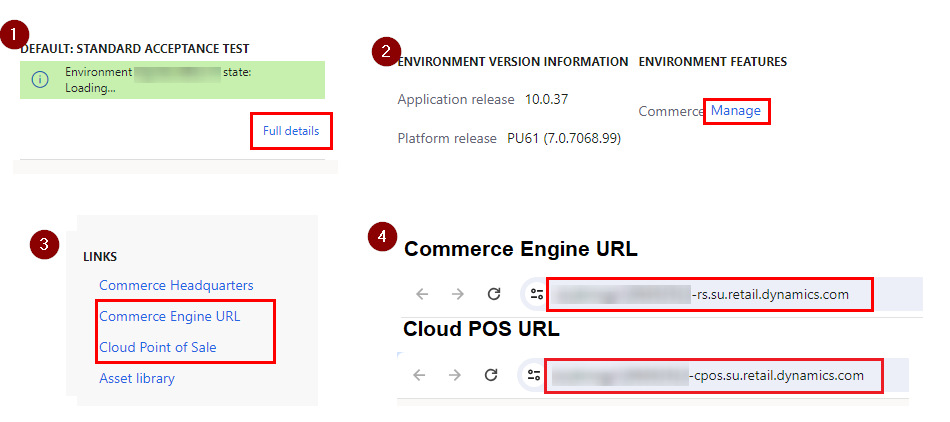The height and width of the screenshot is (422, 950).
Task: Click back arrow in Commerce Engine browser bar
Action: [422, 294]
